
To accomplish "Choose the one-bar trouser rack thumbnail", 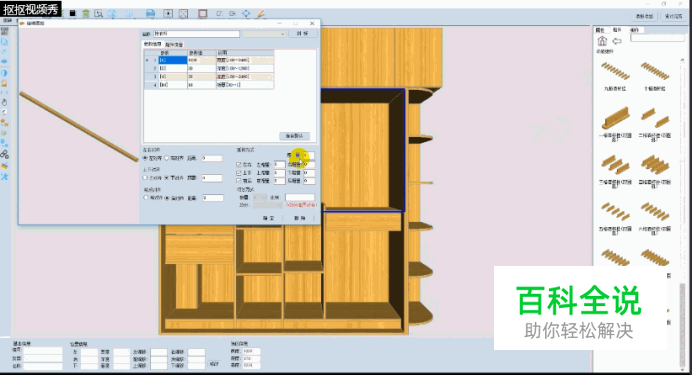I will [x=615, y=118].
